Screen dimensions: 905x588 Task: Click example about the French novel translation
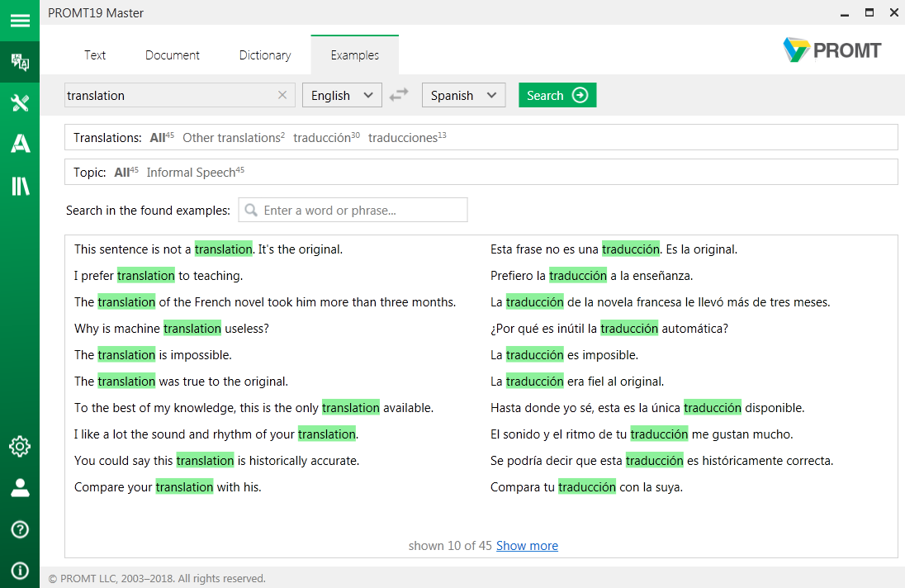(265, 302)
